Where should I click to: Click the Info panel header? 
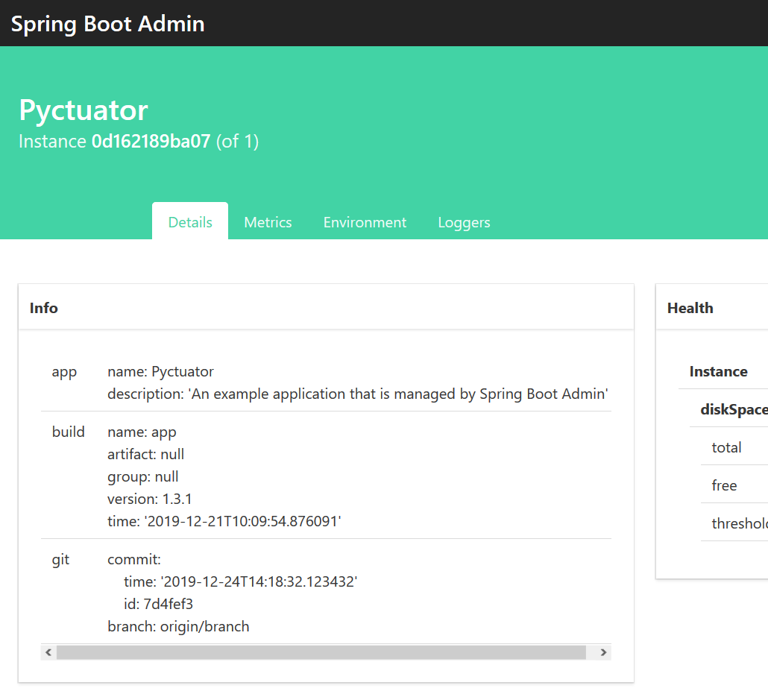[326, 307]
